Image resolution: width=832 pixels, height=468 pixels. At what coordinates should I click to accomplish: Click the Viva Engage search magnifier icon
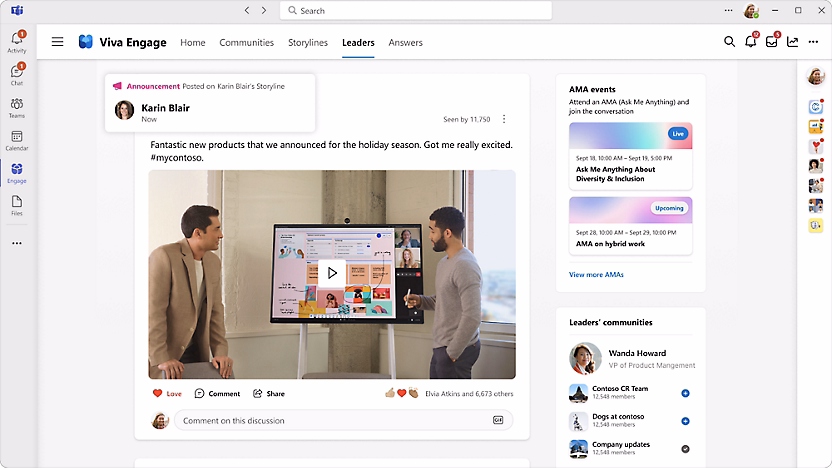tap(730, 42)
